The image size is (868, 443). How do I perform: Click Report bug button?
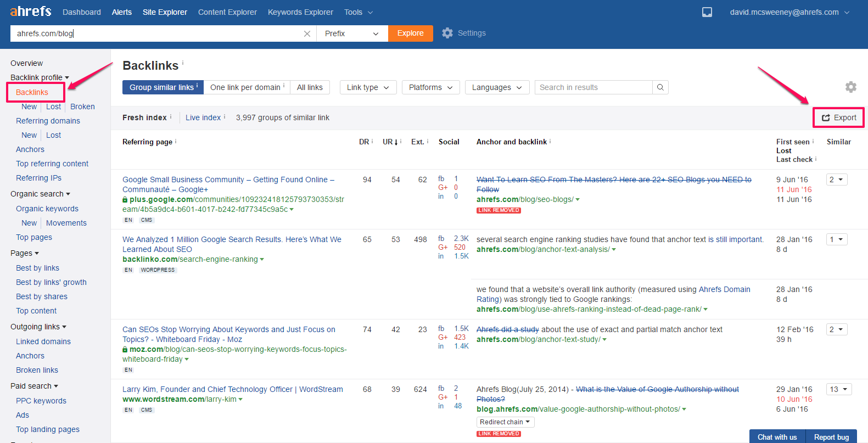831,437
